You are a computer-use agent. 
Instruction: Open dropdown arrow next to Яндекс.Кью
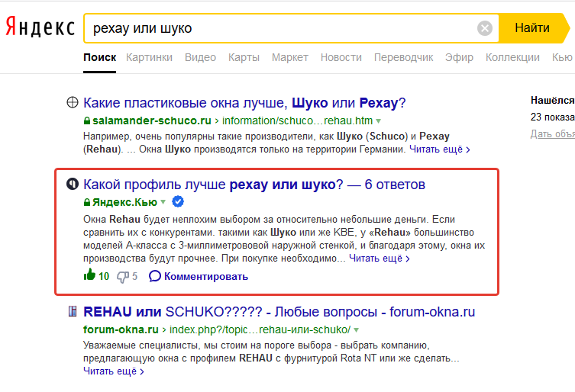pos(163,203)
